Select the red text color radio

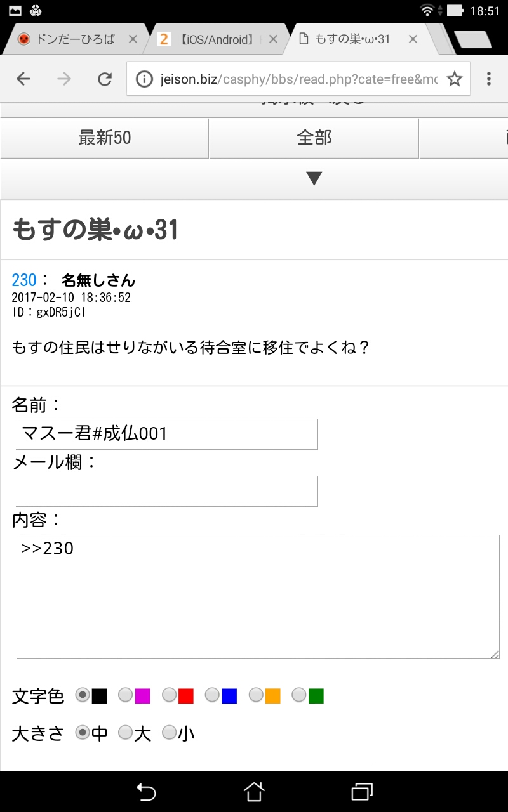[x=170, y=695]
